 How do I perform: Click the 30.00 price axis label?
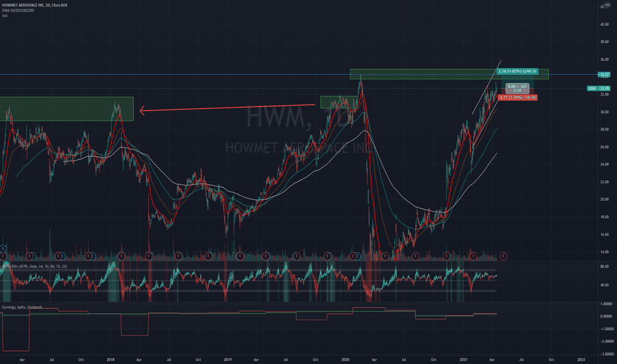604,112
